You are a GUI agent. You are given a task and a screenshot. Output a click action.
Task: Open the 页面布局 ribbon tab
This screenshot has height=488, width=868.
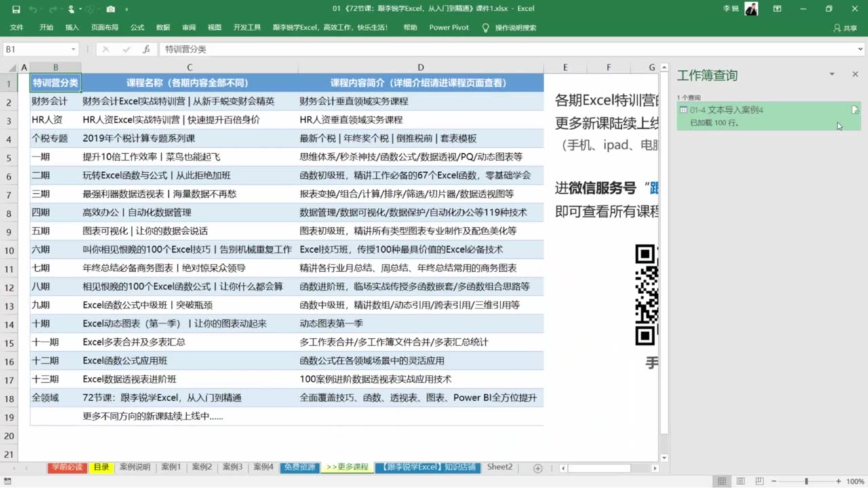coord(104,28)
